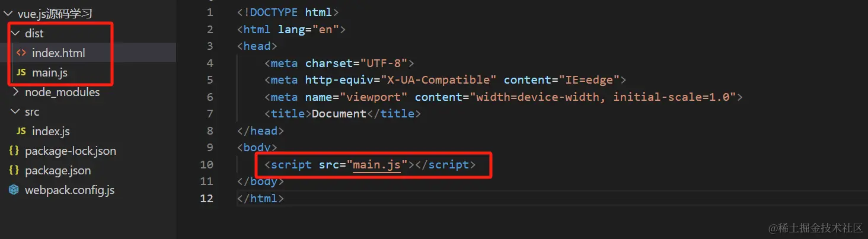868x239 pixels.
Task: Click the closing </script> tag
Action: [445, 164]
